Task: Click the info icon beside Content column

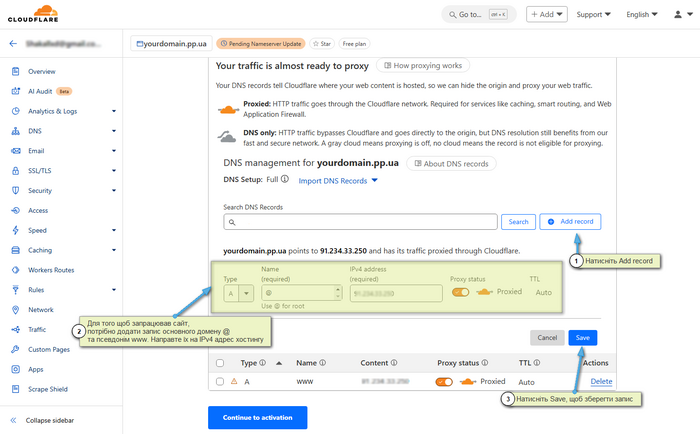Action: [x=394, y=363]
